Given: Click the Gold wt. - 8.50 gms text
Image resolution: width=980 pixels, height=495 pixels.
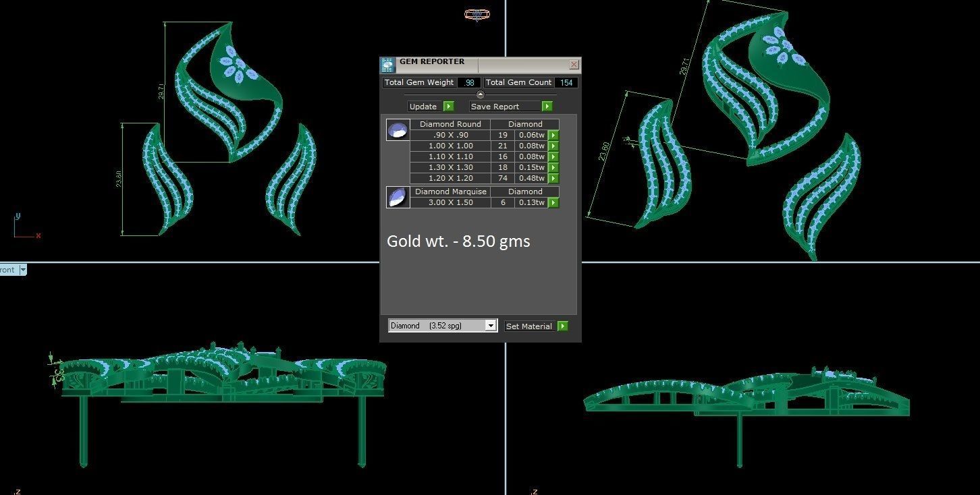Looking at the screenshot, I should point(458,241).
